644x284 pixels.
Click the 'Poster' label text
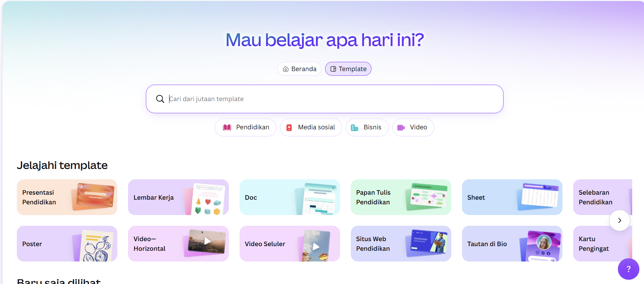[x=32, y=244]
